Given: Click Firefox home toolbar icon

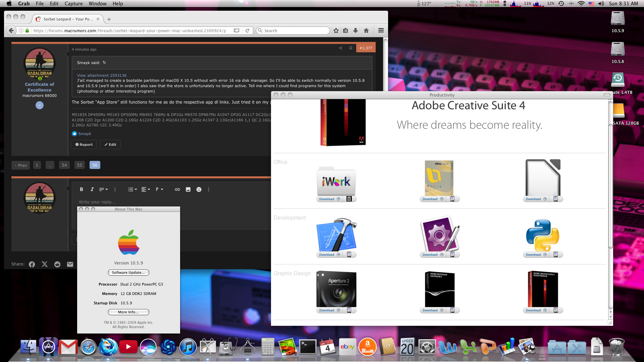Looking at the screenshot, I should click(366, 31).
